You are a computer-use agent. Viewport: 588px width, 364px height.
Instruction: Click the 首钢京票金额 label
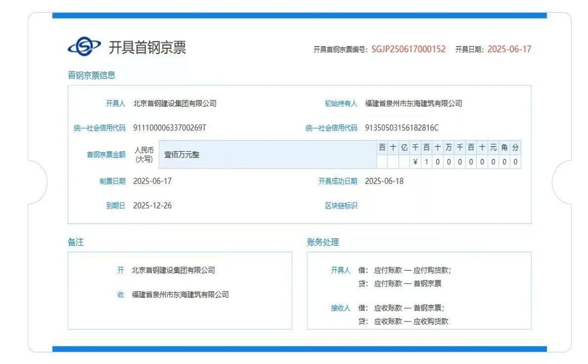coord(106,154)
